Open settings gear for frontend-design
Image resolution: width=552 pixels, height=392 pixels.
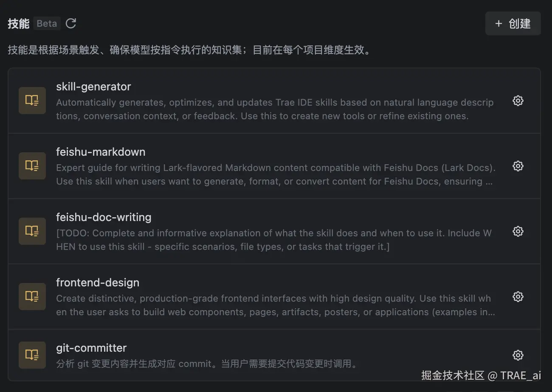[518, 297]
